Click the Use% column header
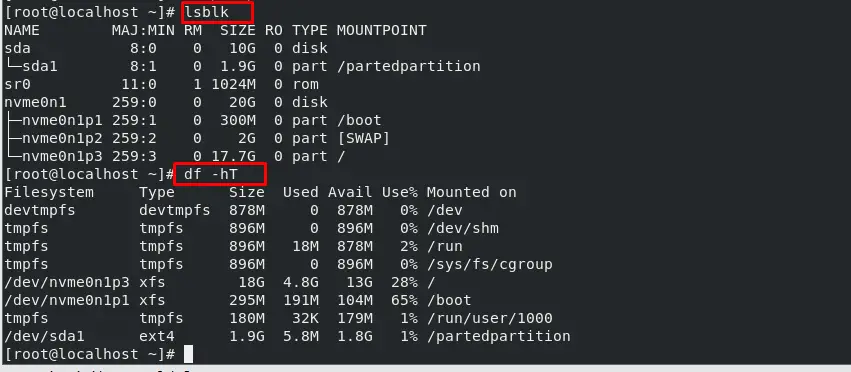This screenshot has height=372, width=851. pos(399,192)
